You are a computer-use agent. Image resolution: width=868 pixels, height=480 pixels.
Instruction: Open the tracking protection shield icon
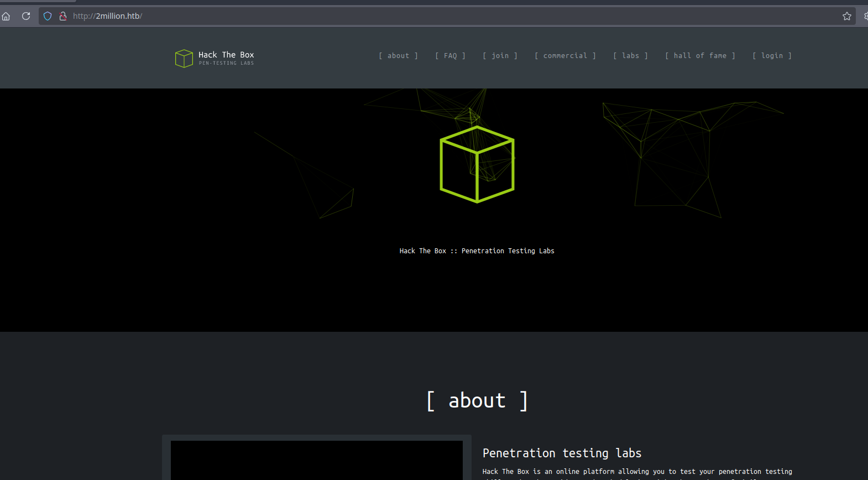pyautogui.click(x=48, y=16)
